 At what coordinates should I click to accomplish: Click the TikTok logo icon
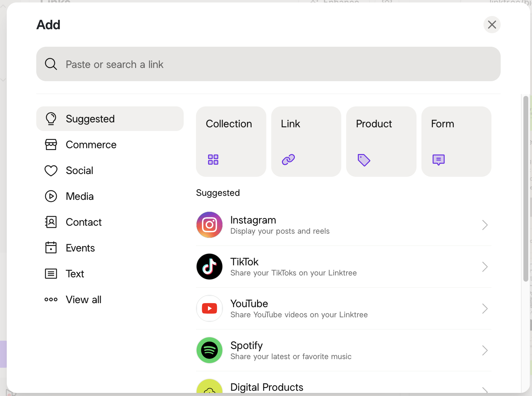(209, 267)
